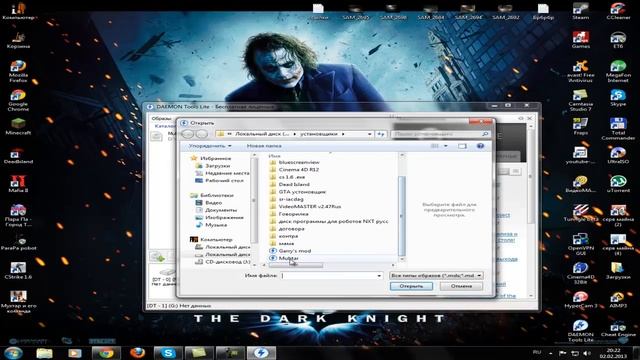
Task: Open MegaFon Internet desktop shortcut
Action: click(618, 71)
